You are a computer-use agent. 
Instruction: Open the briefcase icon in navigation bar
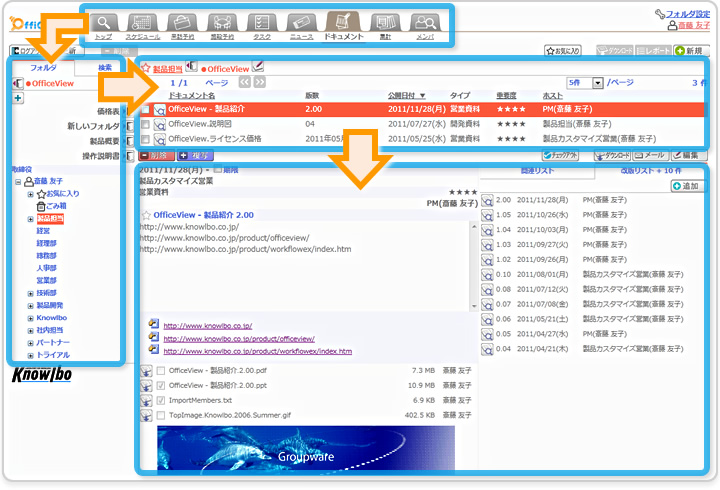point(182,23)
